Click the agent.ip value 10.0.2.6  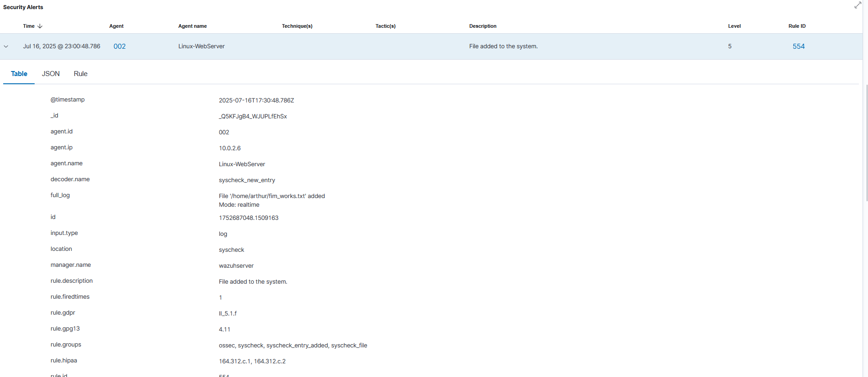[230, 148]
